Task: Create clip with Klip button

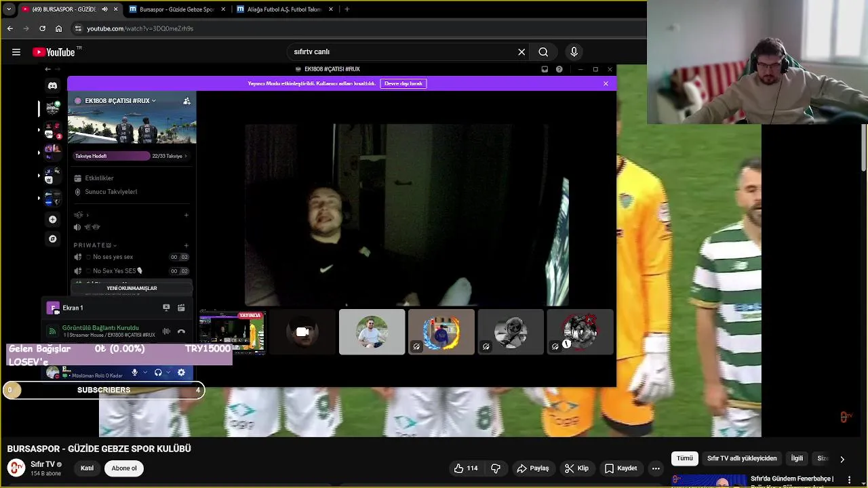Action: point(577,468)
